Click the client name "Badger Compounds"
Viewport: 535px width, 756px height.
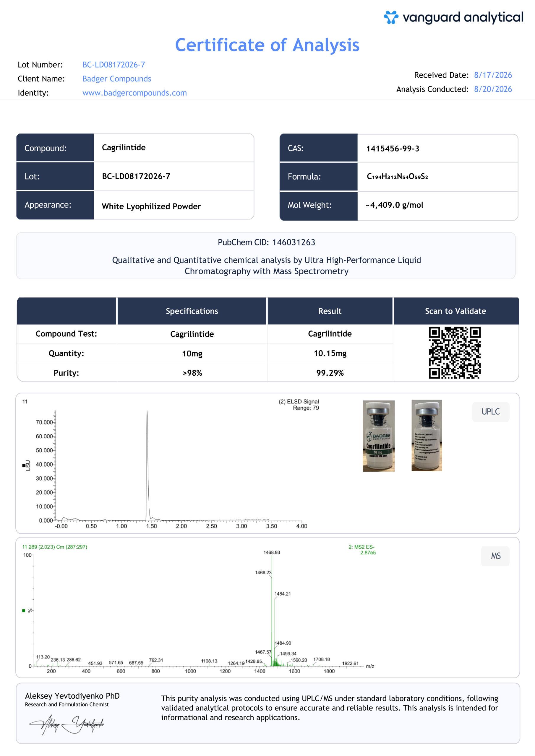[x=117, y=79]
